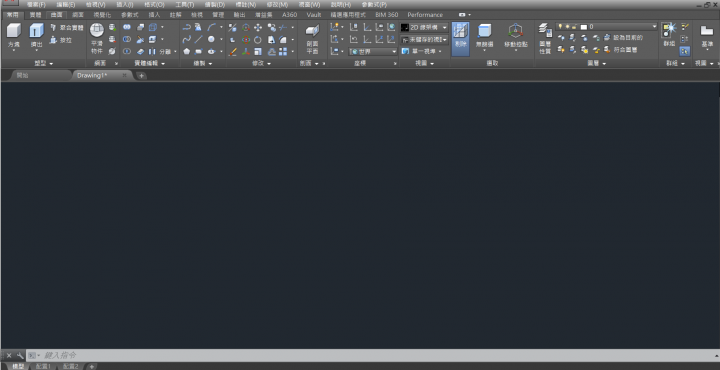Click the Circle draw tool icon
720x370 pixels.
211,39
